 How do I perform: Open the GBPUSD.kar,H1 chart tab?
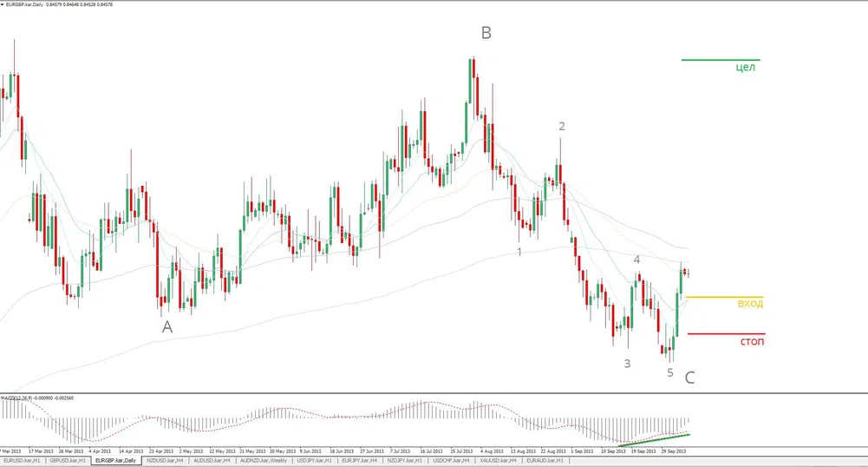point(68,460)
